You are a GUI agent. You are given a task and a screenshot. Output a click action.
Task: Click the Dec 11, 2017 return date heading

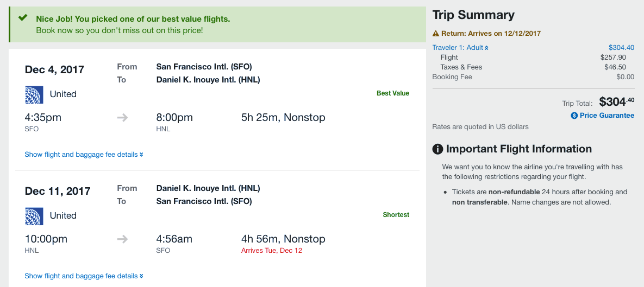[58, 192]
